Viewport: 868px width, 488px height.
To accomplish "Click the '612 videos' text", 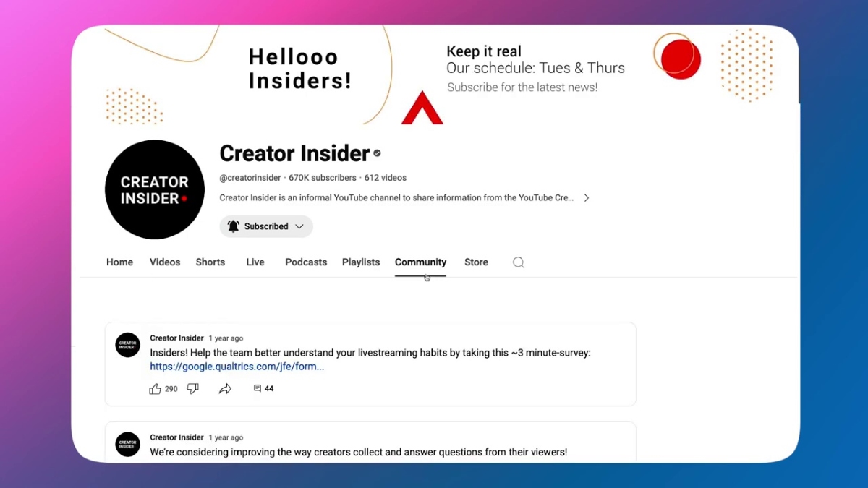I will tap(386, 178).
